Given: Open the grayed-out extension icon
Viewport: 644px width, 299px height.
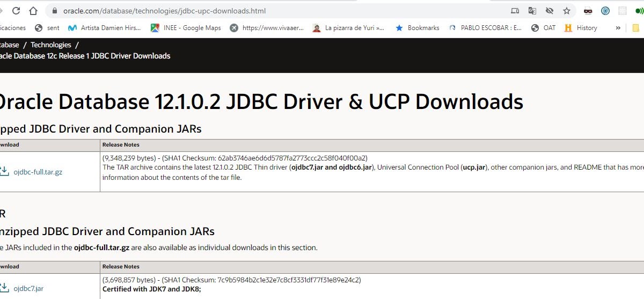Looking at the screenshot, I should tap(623, 11).
